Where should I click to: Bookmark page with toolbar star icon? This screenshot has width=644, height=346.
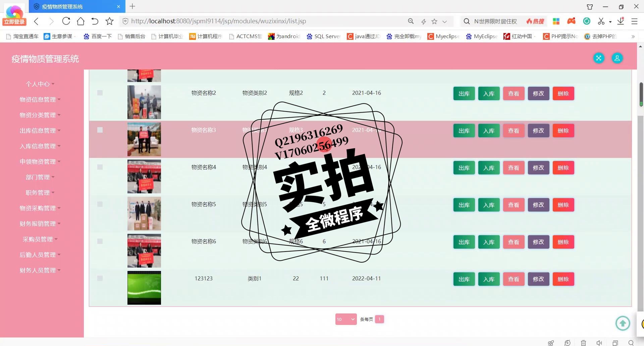109,21
